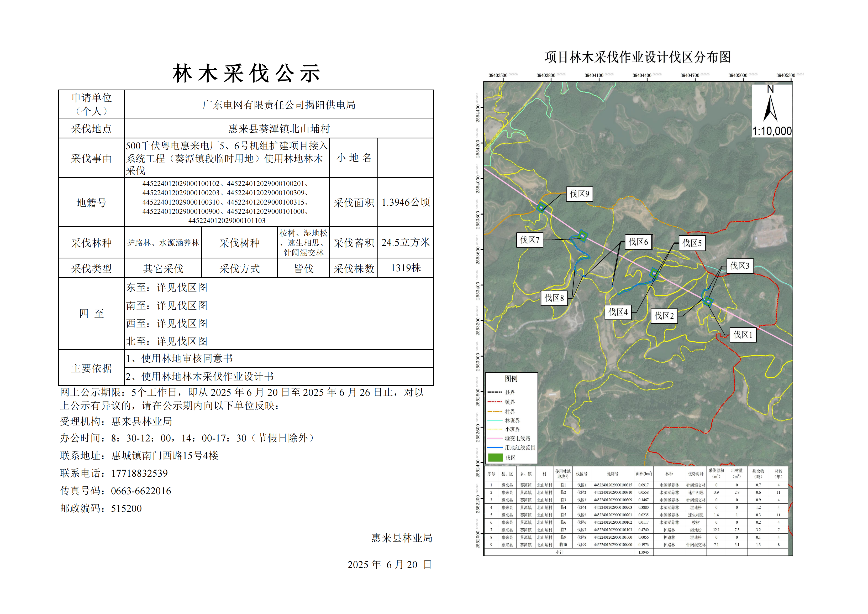Image resolution: width=868 pixels, height=614 pixels.
Task: Click the 小计 subtotal label in map table
Action: click(560, 552)
